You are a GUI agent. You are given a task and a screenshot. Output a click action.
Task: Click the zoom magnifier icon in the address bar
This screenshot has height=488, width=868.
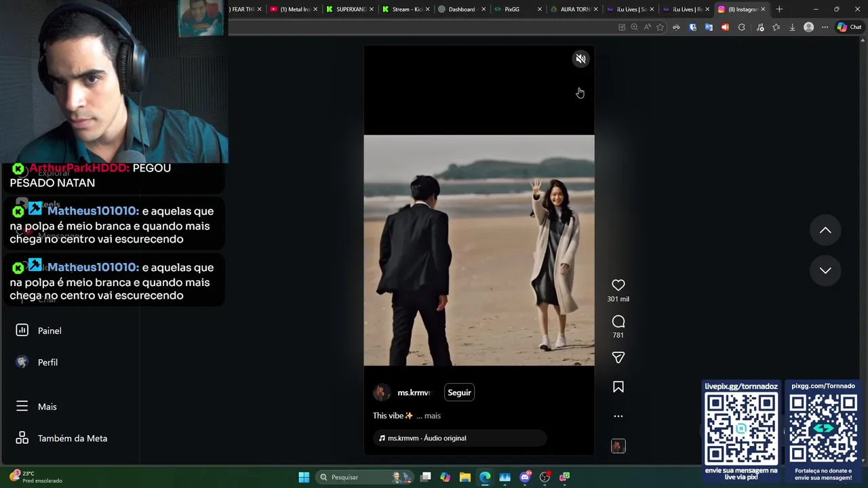[634, 27]
